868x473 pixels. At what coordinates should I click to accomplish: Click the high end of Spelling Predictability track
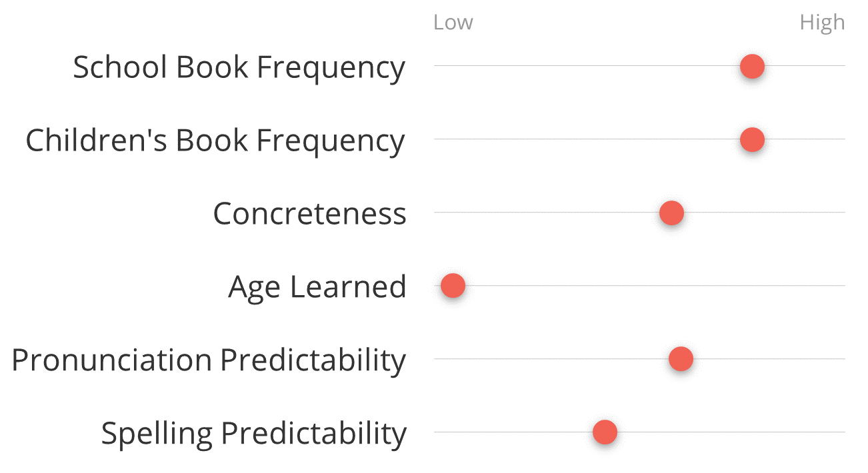click(840, 432)
